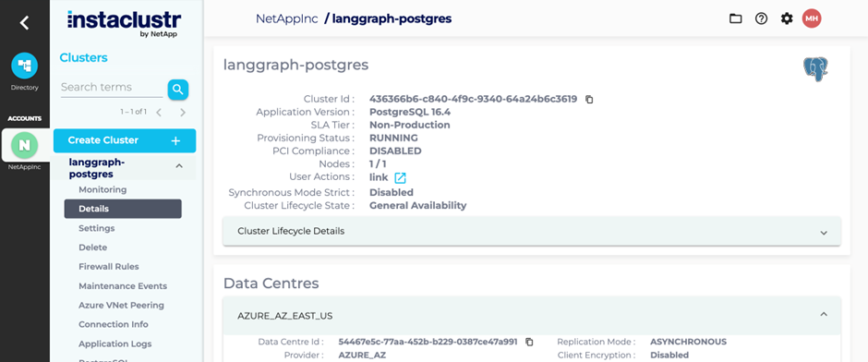Open the cluster Settings page
The image size is (868, 362).
[96, 228]
